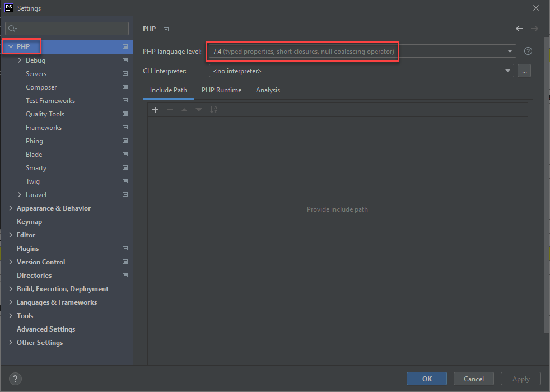Open the PHP language level dropdown
Screen dimensions: 550x392
[x=362, y=52]
